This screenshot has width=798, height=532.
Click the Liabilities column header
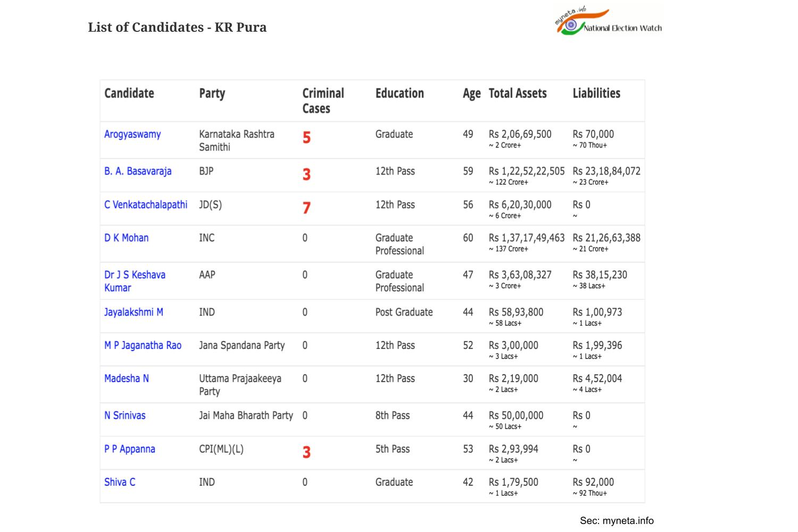pyautogui.click(x=596, y=93)
